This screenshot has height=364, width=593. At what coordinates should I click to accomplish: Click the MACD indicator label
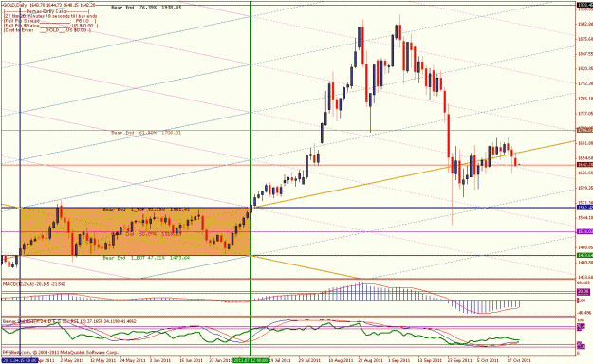(34, 283)
